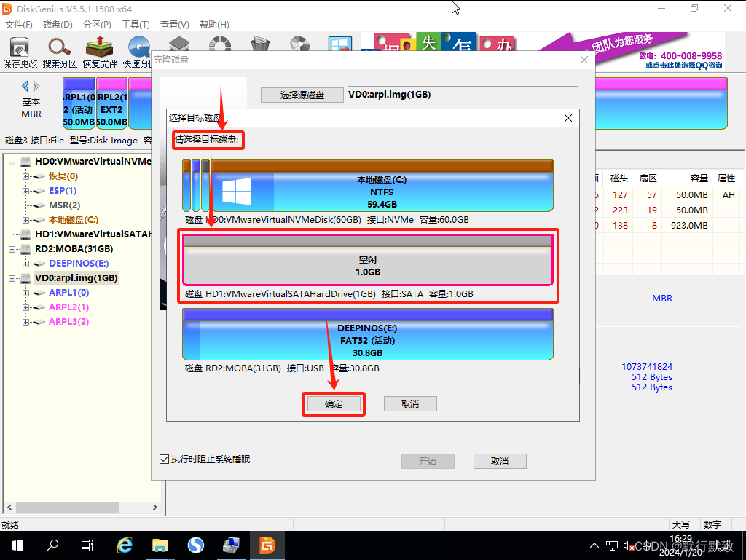Viewport: 746px width, 560px height.
Task: Expand the ESP(1) partition node
Action: (25, 191)
